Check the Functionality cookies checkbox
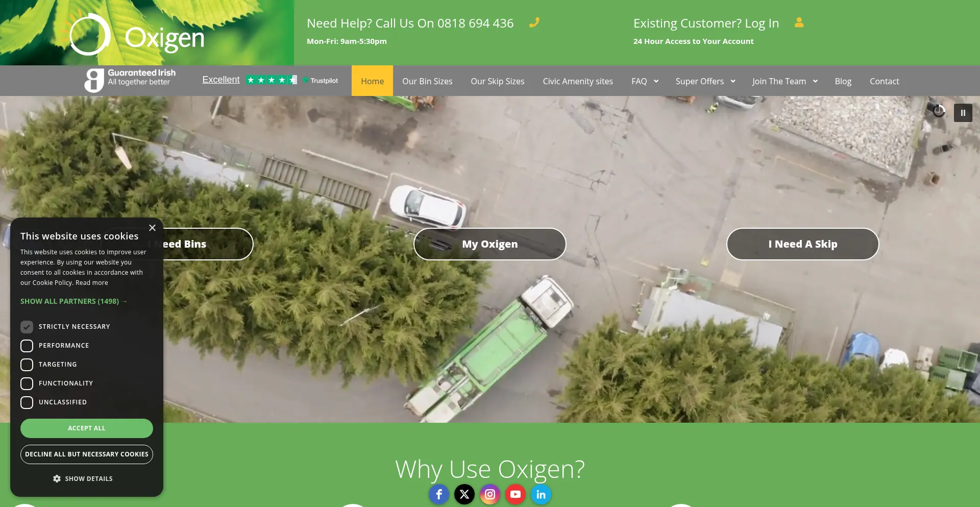This screenshot has width=980, height=507. 27,383
